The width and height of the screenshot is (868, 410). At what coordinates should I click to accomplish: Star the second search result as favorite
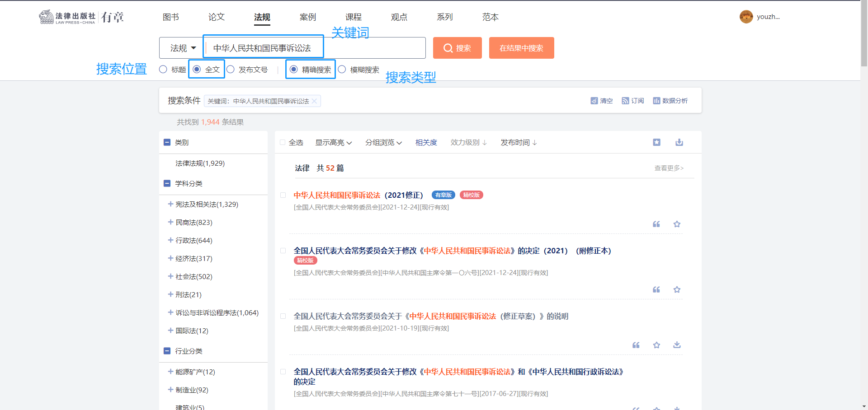pos(677,290)
